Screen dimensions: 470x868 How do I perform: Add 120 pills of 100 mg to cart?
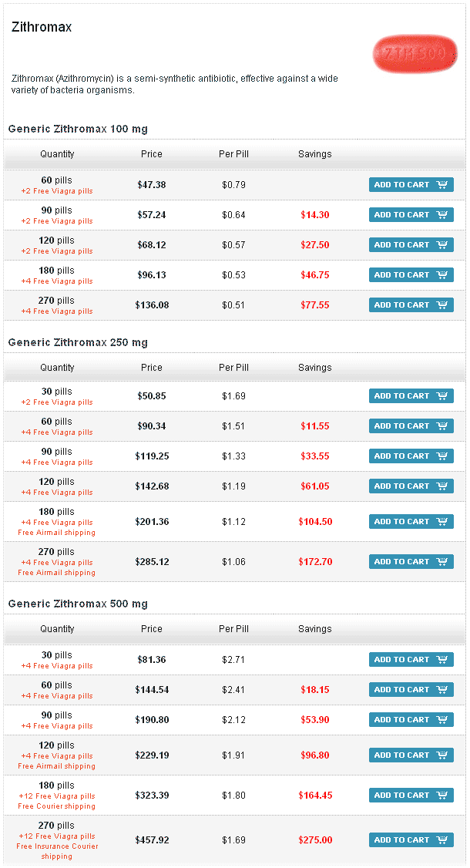tap(411, 245)
